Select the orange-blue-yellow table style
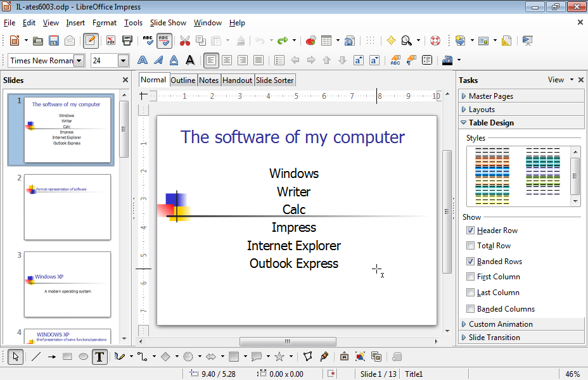 coord(492,176)
